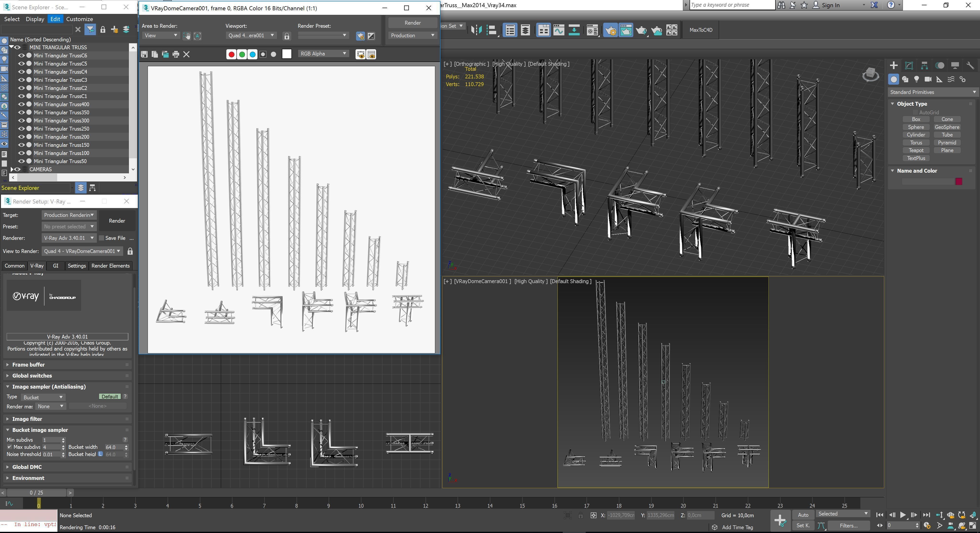Open the Customize menu in Scene Explorer
The width and height of the screenshot is (980, 533).
[79, 19]
